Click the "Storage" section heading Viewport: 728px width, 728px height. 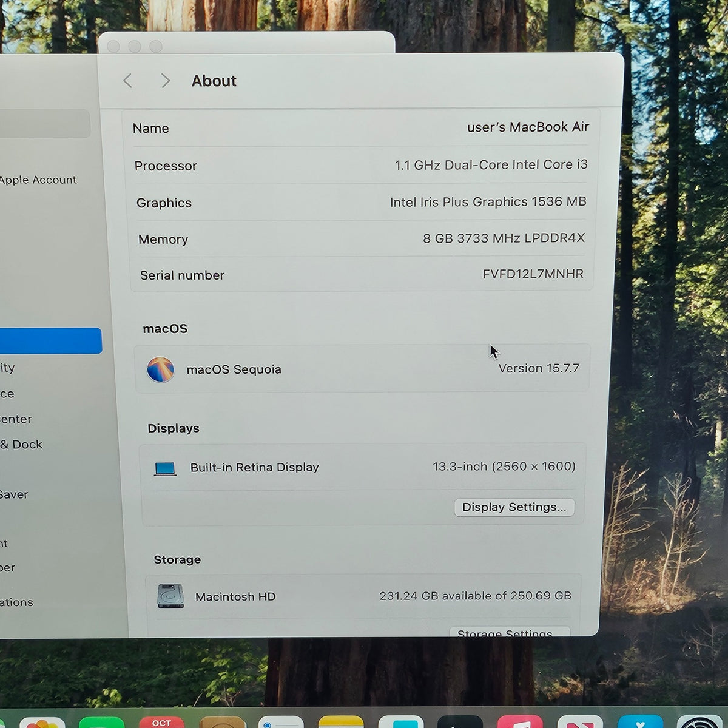pyautogui.click(x=177, y=559)
